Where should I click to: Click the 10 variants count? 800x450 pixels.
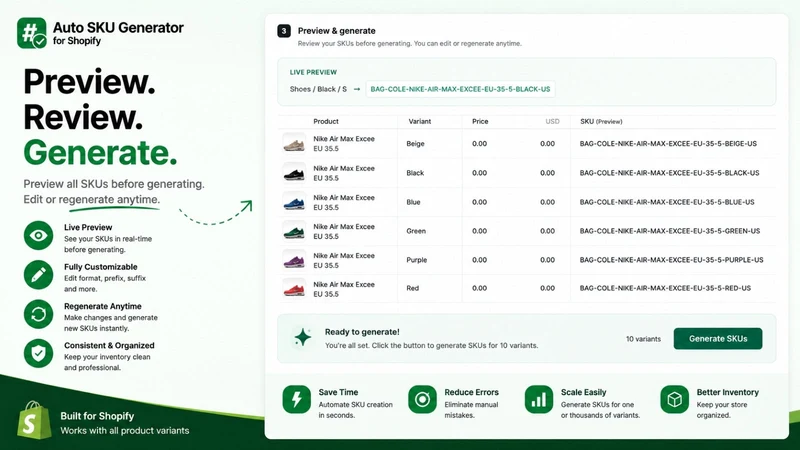643,339
